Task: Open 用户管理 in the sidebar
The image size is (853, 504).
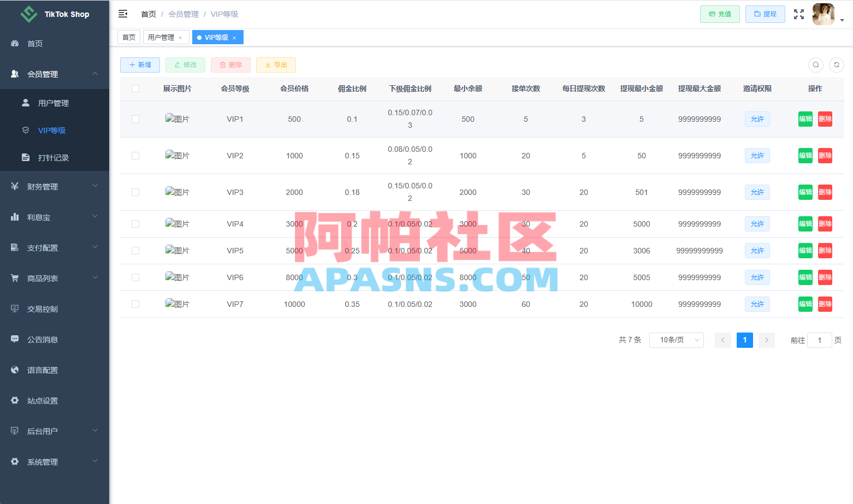Action: click(55, 103)
